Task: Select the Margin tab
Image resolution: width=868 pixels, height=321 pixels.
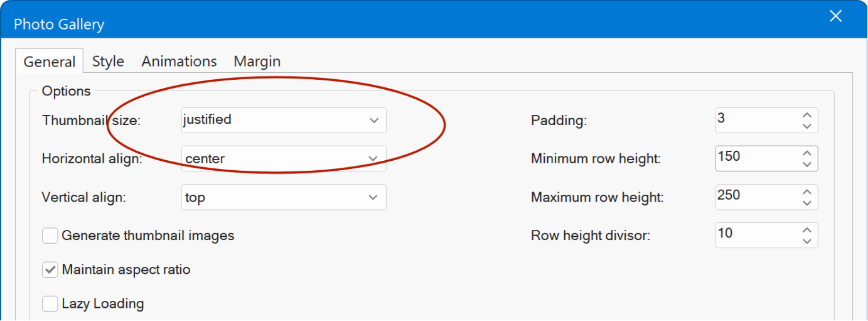Action: coord(257,62)
